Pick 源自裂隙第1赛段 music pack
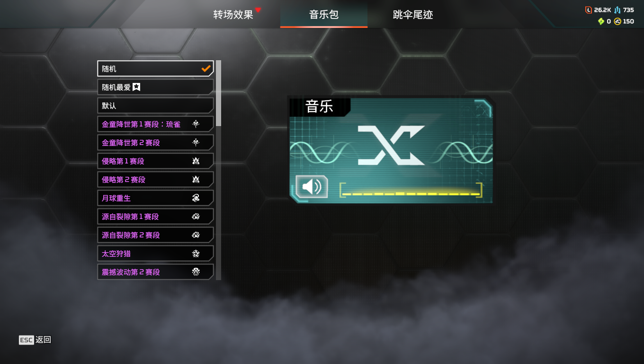 [x=155, y=217]
